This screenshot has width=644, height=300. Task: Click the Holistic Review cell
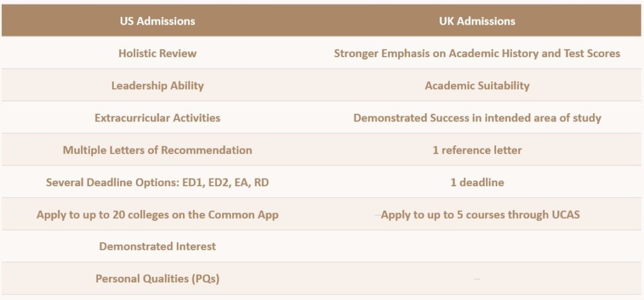point(157,53)
